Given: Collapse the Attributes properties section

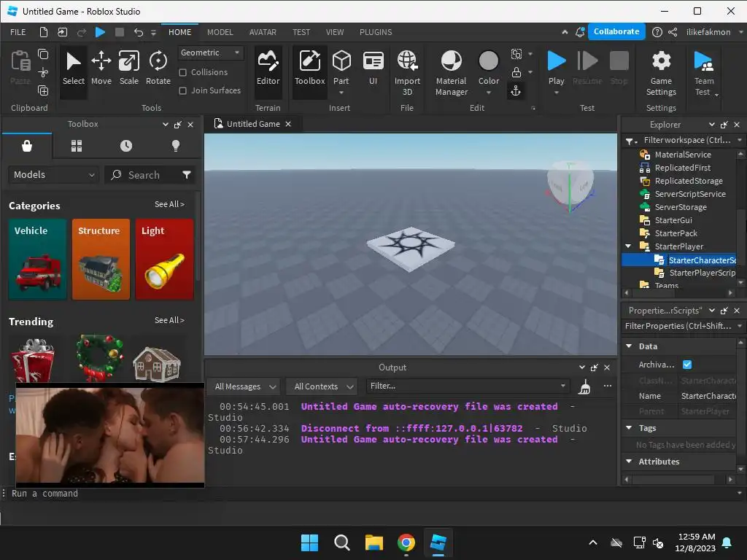Looking at the screenshot, I should click(629, 462).
